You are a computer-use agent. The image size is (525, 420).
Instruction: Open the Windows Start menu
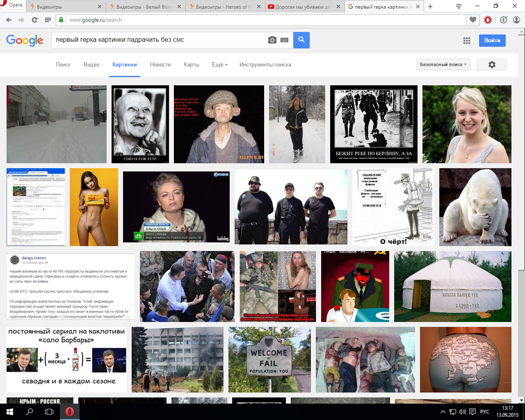pyautogui.click(x=10, y=412)
